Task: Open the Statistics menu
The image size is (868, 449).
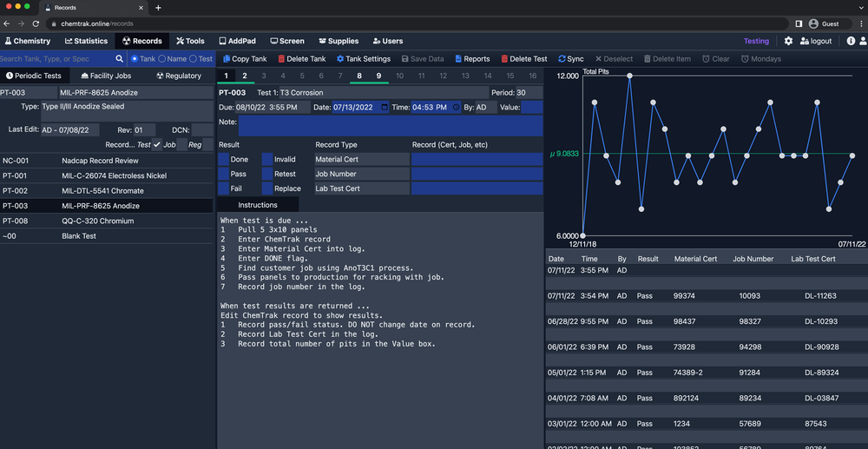Action: pyautogui.click(x=86, y=41)
